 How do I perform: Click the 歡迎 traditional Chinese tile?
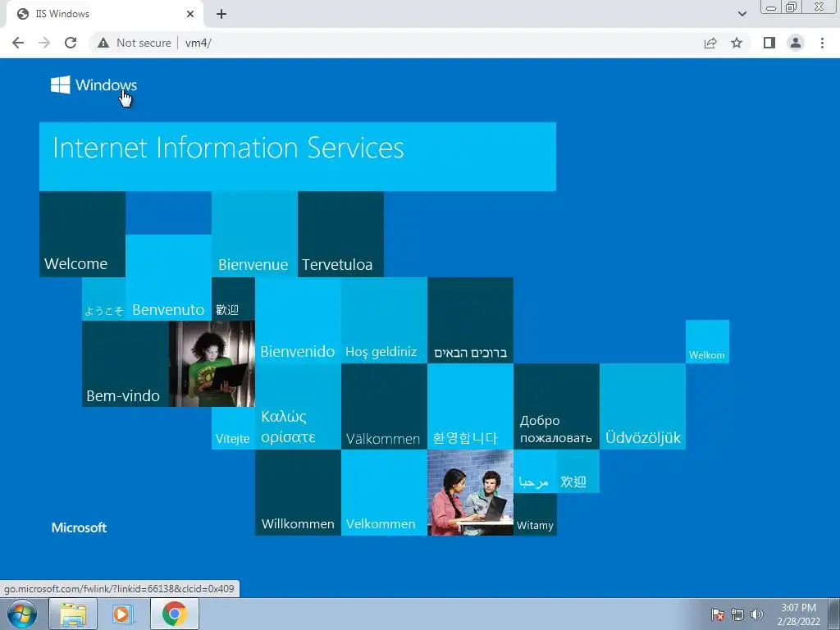pyautogui.click(x=233, y=299)
